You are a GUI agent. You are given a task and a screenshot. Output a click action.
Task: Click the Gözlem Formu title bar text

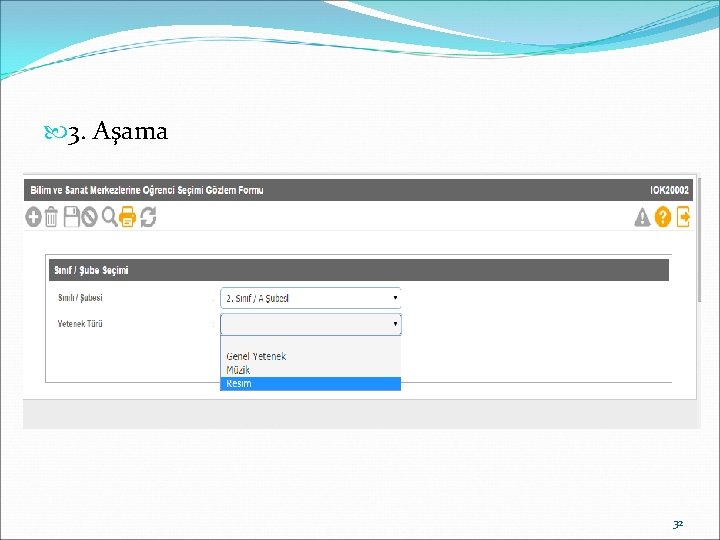(x=147, y=190)
